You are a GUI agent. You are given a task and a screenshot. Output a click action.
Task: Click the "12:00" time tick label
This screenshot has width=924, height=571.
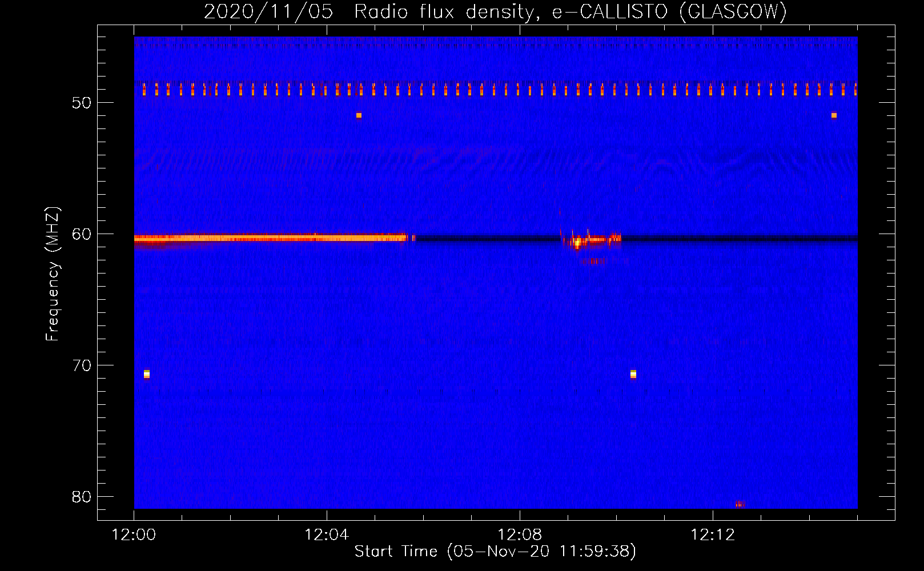[134, 535]
